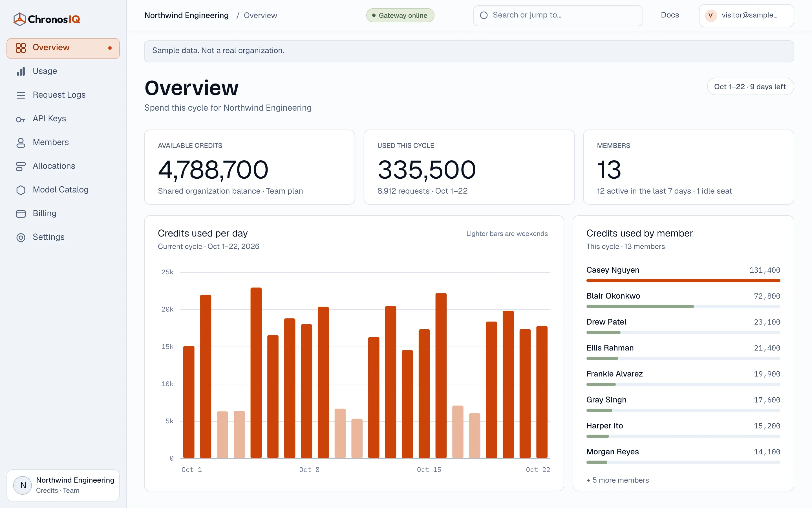
Task: Select Harper Ito member row
Action: tap(683, 430)
